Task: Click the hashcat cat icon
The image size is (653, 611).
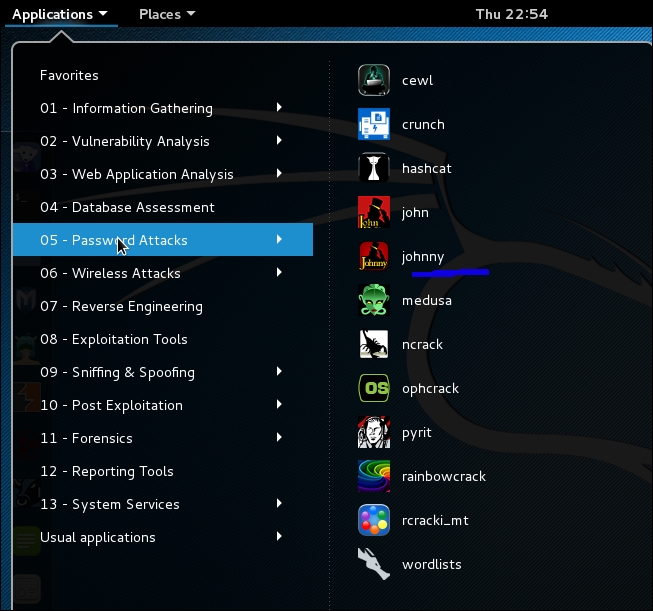Action: tap(374, 168)
